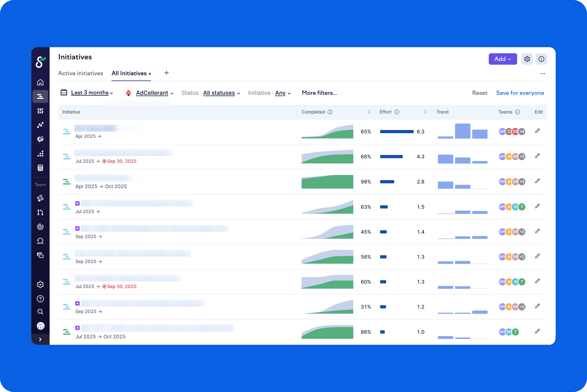
Task: Open page settings gear next to Add
Action: 527,59
